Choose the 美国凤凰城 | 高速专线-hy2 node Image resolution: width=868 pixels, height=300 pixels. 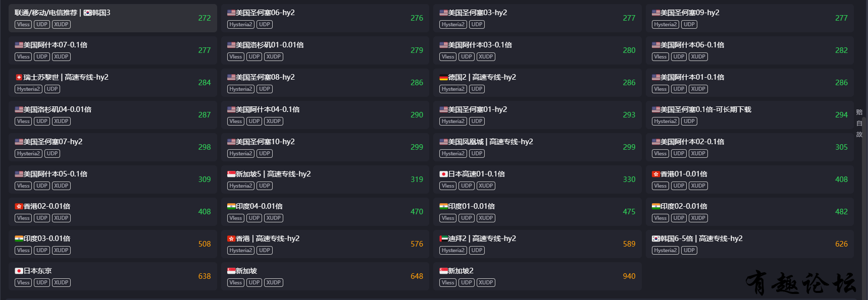[537, 147]
